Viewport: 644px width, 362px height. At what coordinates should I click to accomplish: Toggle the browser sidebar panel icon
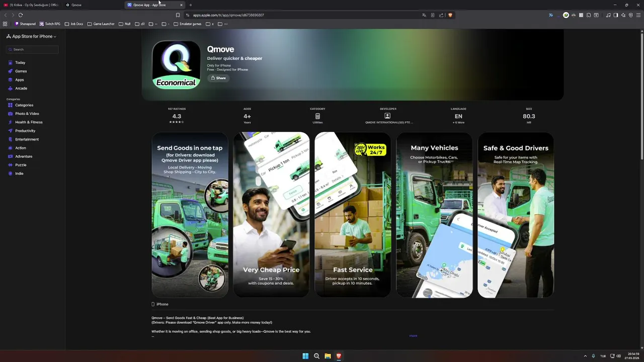pyautogui.click(x=615, y=15)
